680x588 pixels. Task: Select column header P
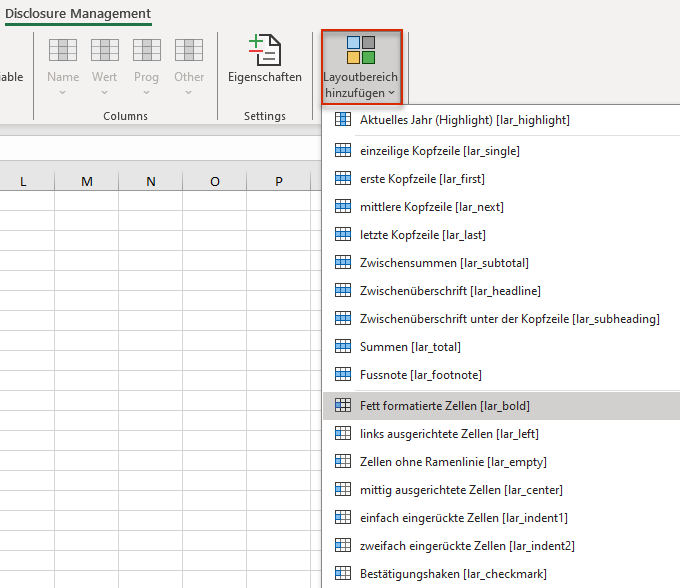(278, 181)
